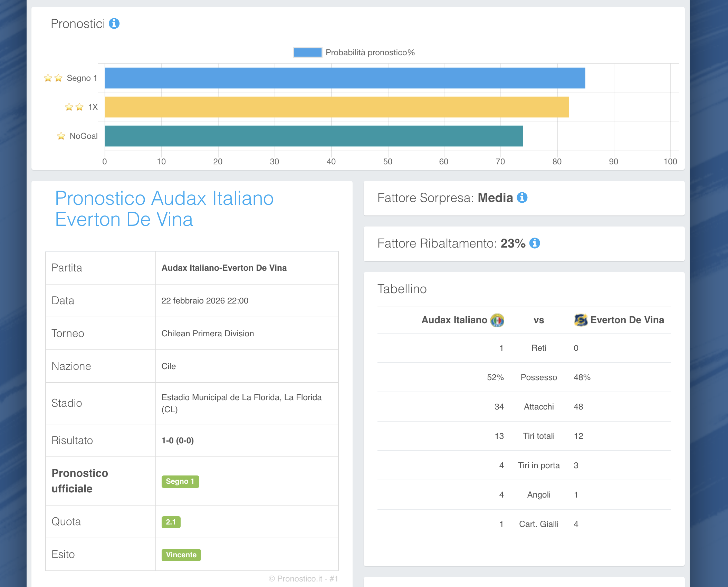Click the Audax Italiano-Everton De Vina match cell

click(224, 268)
